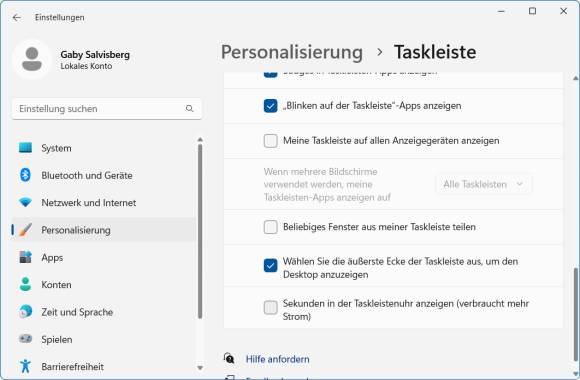Open Apps settings category
The image size is (580, 380).
[x=104, y=257]
